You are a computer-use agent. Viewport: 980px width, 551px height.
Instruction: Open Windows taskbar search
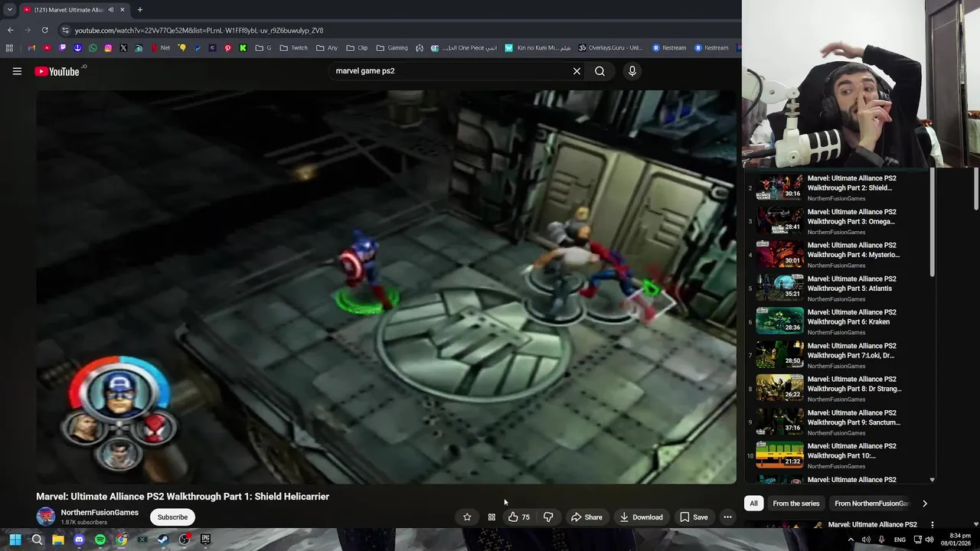point(37,540)
